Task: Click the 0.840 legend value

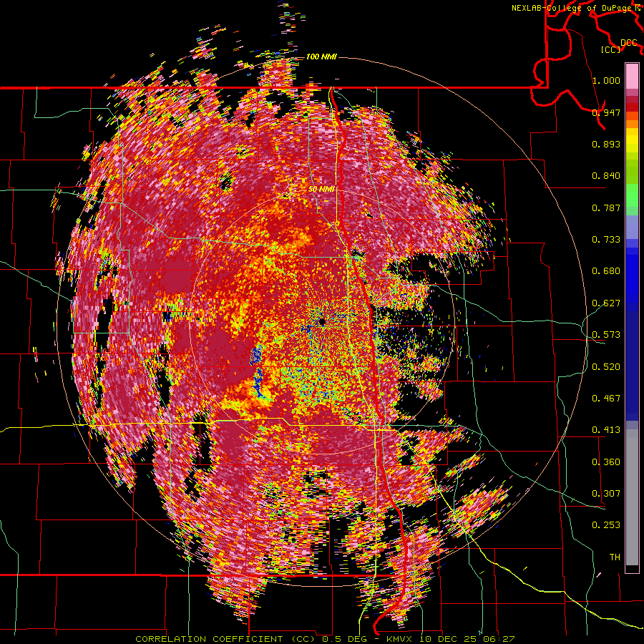Action: tap(606, 176)
